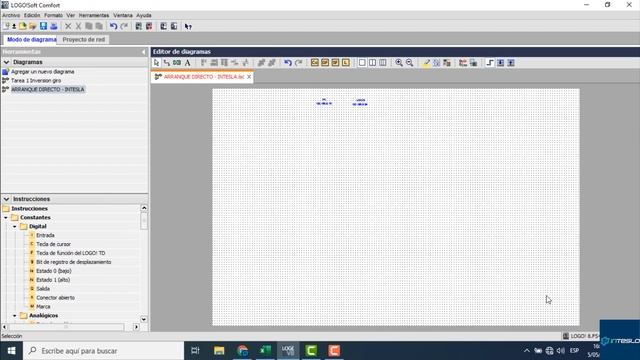Select Tarea 1 Inversion giro diagram
Image resolution: width=640 pixels, height=360 pixels.
[x=36, y=80]
